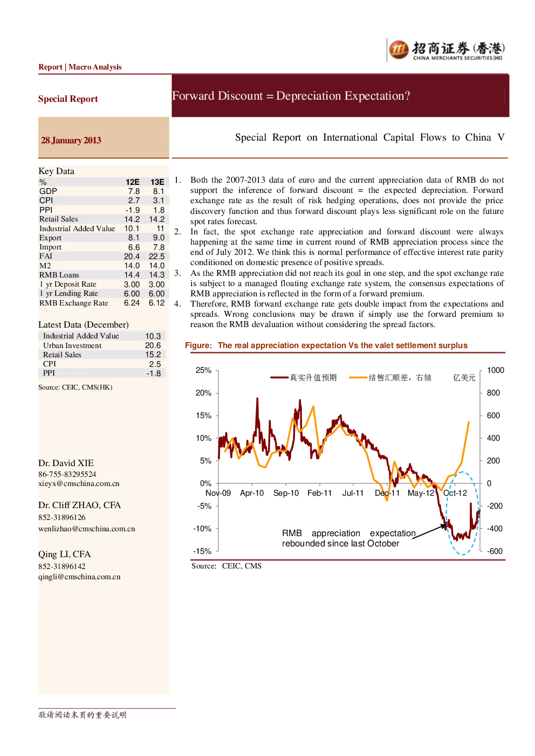Screen dimensions: 535x756
Task: Select the 'Latest Data (December)' heading
Action: tap(84, 324)
